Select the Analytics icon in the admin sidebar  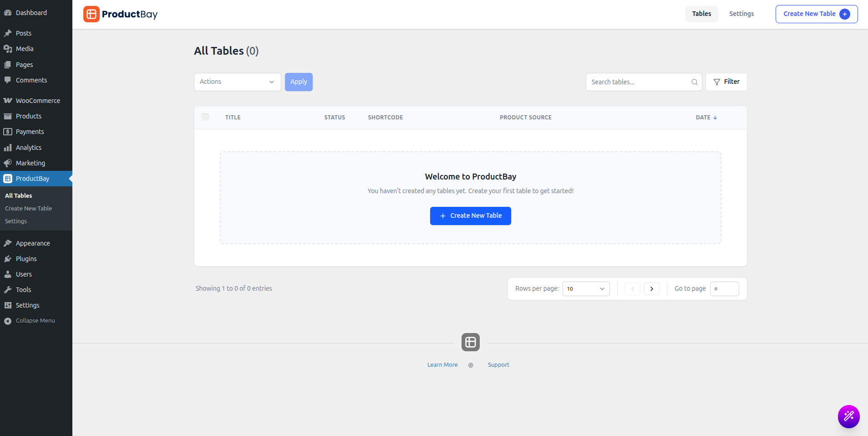point(8,147)
